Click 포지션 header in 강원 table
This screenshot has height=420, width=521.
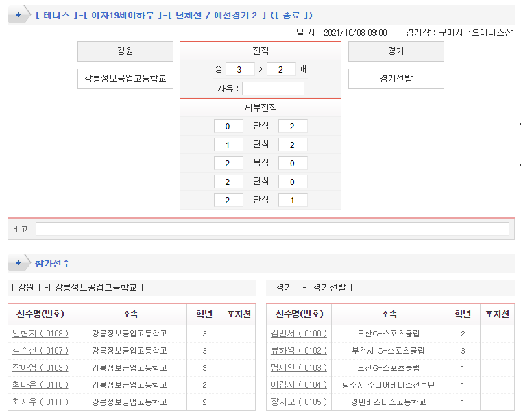pyautogui.click(x=239, y=314)
